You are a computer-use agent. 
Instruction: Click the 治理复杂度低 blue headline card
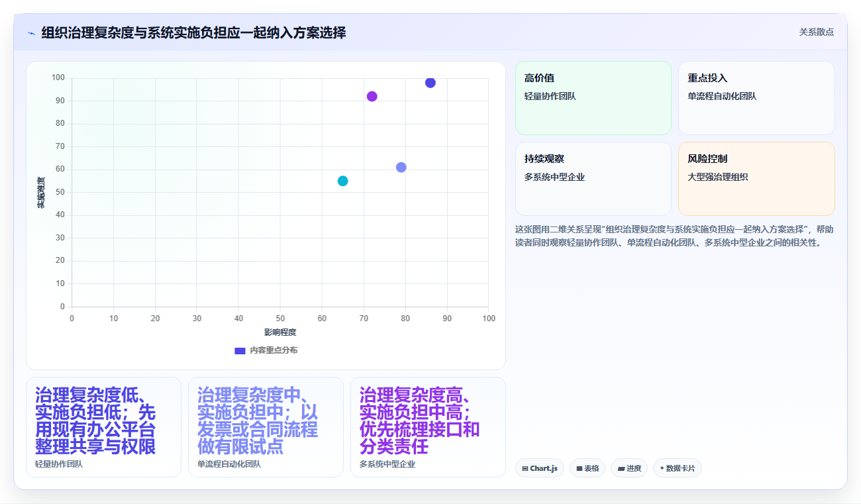(103, 427)
